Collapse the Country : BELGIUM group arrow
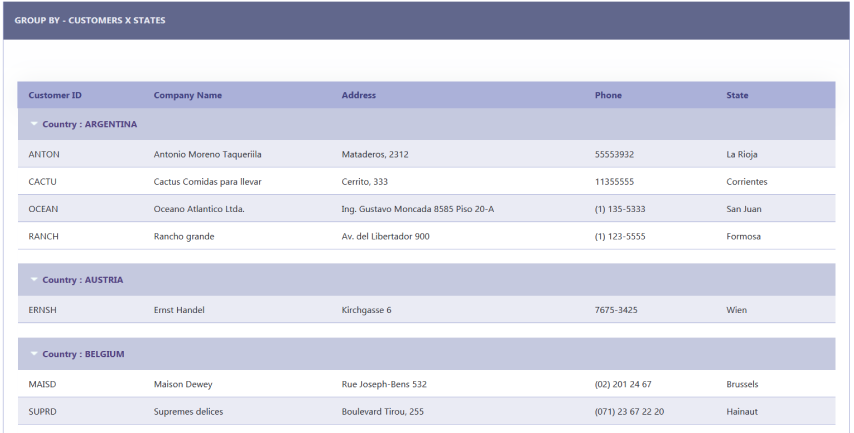Image resolution: width=854 pixels, height=433 pixels. 34,354
